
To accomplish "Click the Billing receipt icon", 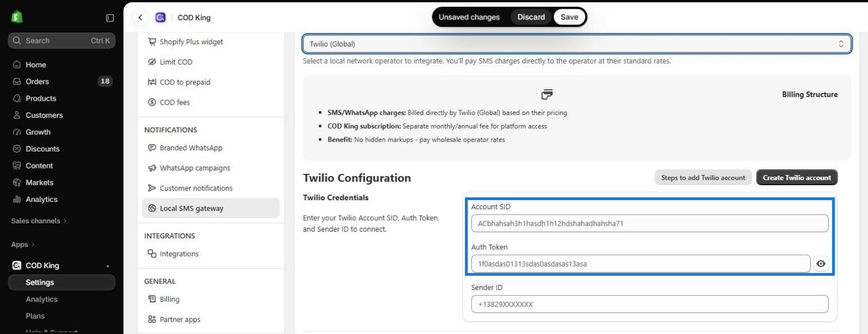I will coord(152,299).
